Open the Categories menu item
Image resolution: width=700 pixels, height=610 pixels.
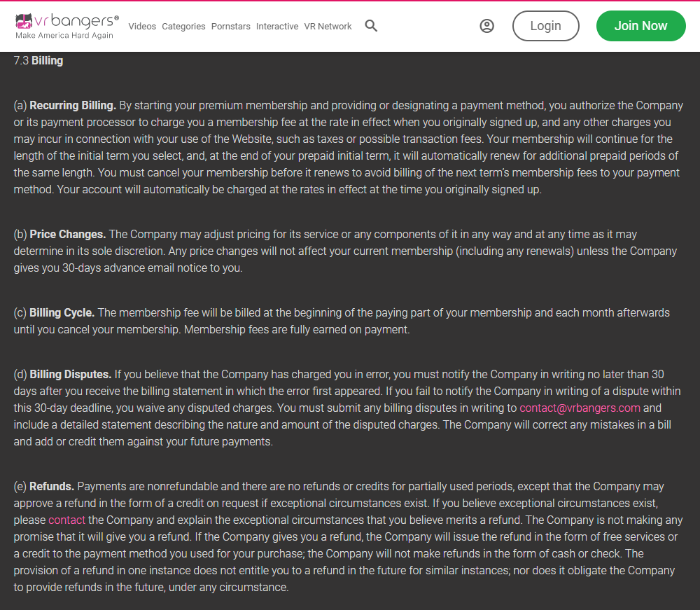tap(183, 27)
